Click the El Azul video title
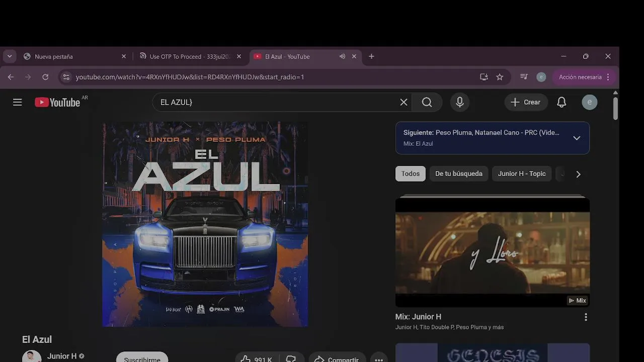The height and width of the screenshot is (362, 644). [x=37, y=339]
